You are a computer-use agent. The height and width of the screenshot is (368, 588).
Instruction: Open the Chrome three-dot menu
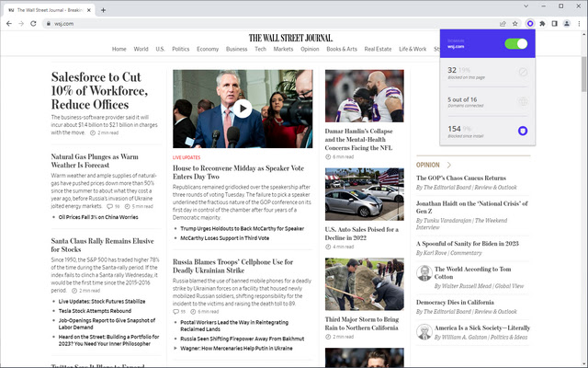(579, 24)
